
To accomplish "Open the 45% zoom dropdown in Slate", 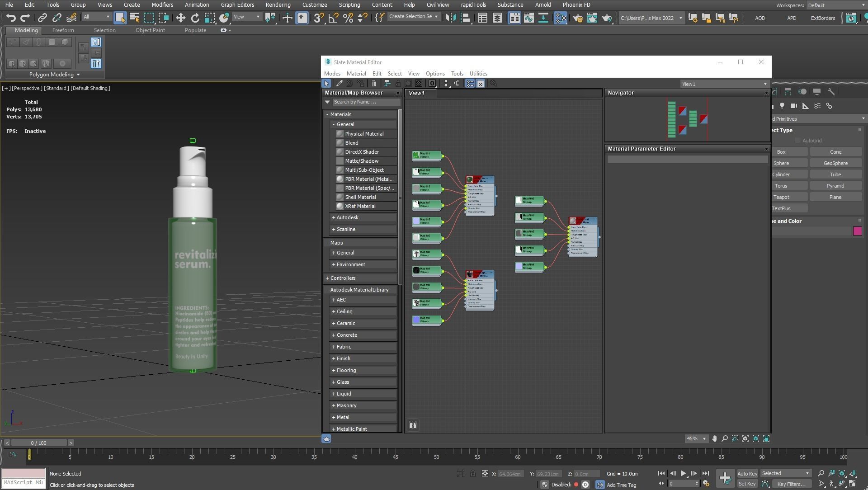I will tap(696, 438).
